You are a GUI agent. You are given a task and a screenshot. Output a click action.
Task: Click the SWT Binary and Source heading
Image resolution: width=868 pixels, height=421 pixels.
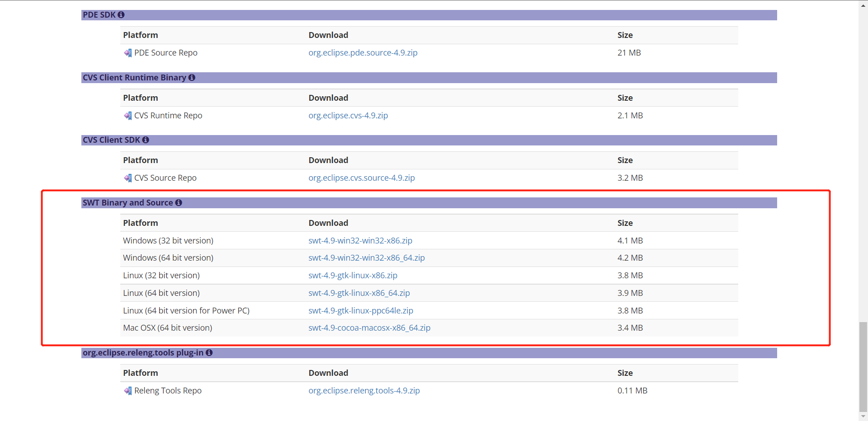[x=128, y=203]
